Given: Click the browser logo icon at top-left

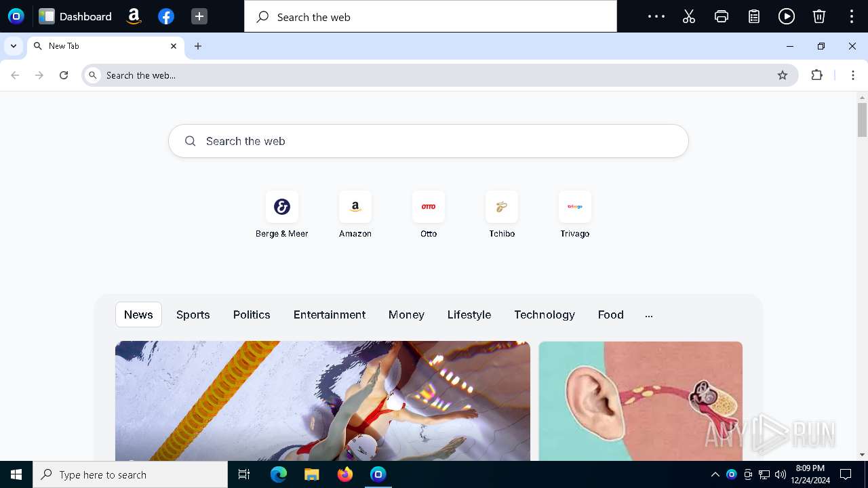Looking at the screenshot, I should point(16,16).
